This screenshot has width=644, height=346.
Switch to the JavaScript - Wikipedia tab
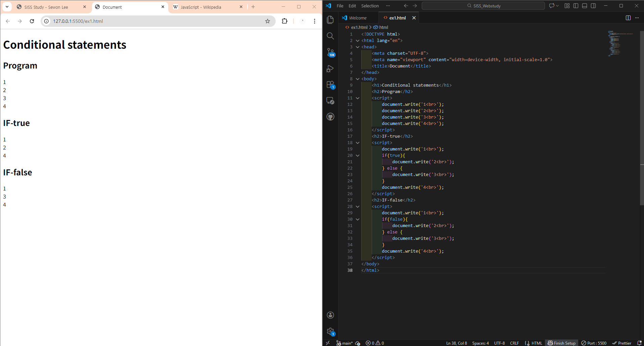tap(201, 7)
